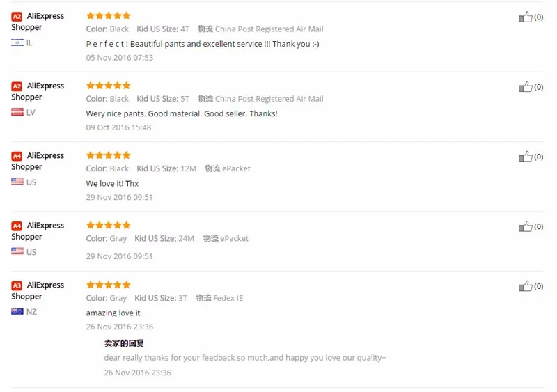Thumbs-up the 'We love it! Thx' review

point(526,157)
